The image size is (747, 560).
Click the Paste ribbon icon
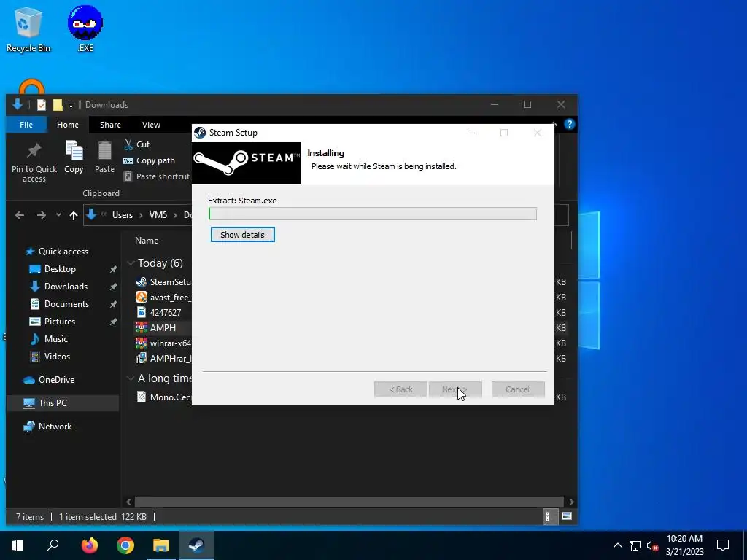tap(104, 157)
